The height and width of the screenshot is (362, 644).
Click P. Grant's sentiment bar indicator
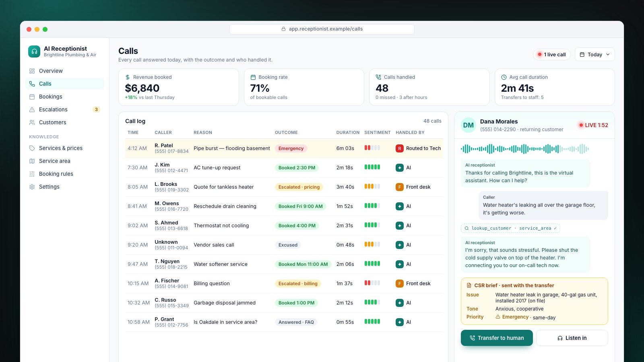(x=372, y=321)
